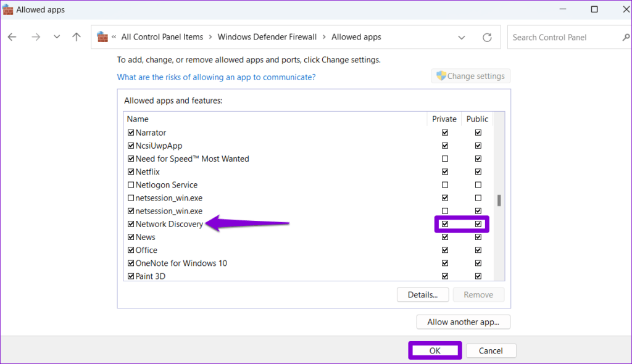Expand the hidden breadcrumb paths chevron
Viewport: 632px width, 364px height.
click(115, 37)
